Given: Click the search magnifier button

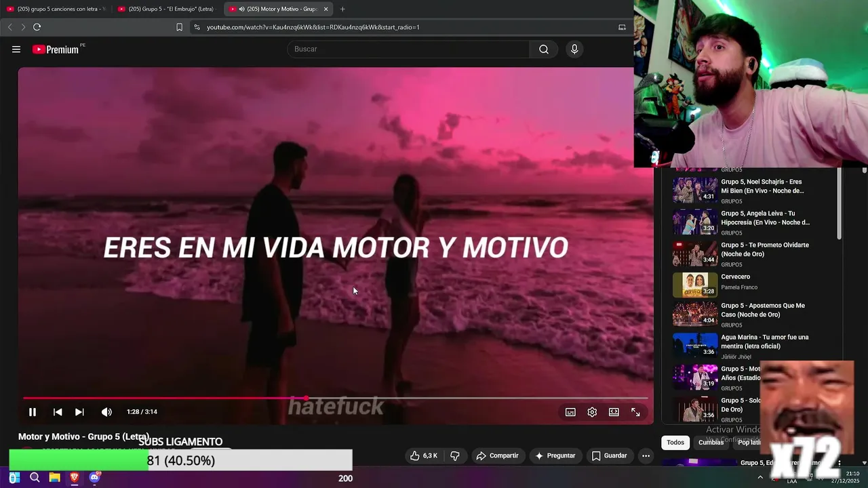Looking at the screenshot, I should [543, 49].
